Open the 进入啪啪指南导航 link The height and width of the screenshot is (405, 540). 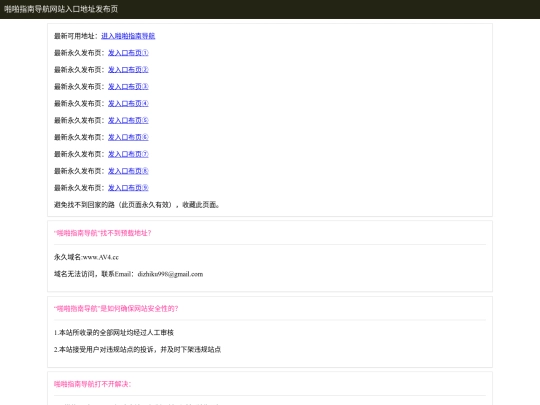pyautogui.click(x=128, y=36)
